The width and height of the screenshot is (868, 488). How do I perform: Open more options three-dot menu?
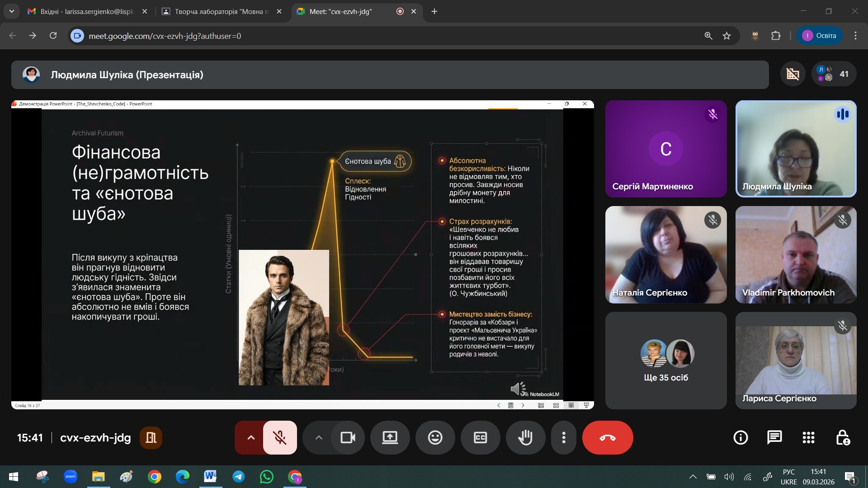tap(563, 437)
